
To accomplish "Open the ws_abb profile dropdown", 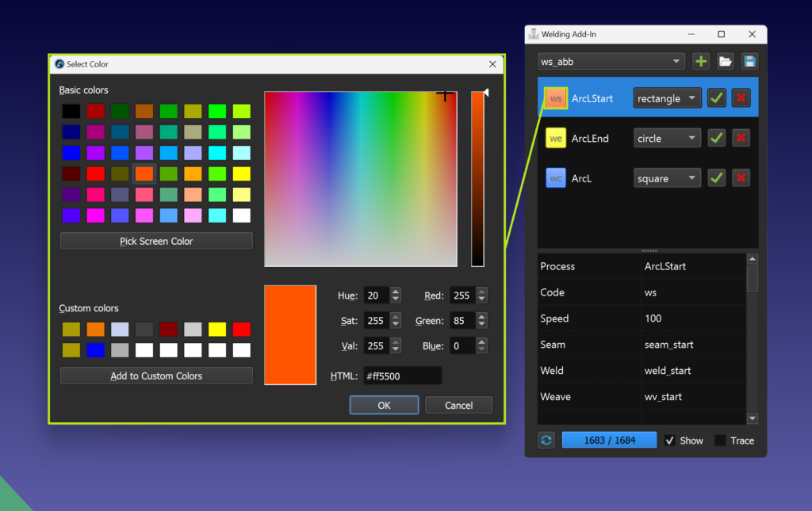I will (x=611, y=61).
